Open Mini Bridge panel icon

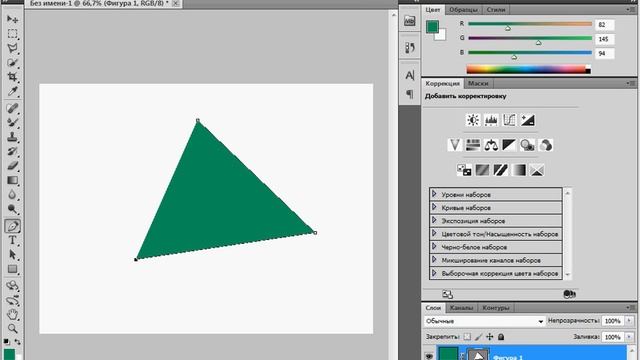coord(409,21)
